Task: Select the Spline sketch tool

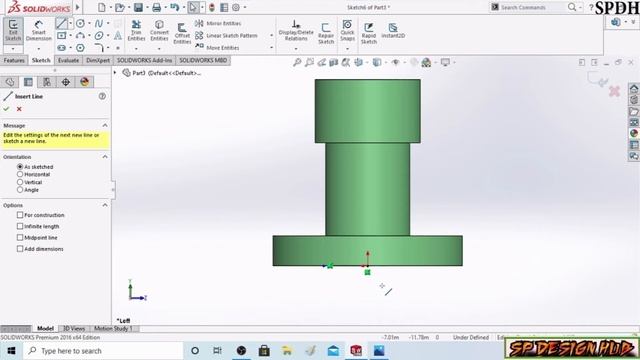Action: click(99, 23)
